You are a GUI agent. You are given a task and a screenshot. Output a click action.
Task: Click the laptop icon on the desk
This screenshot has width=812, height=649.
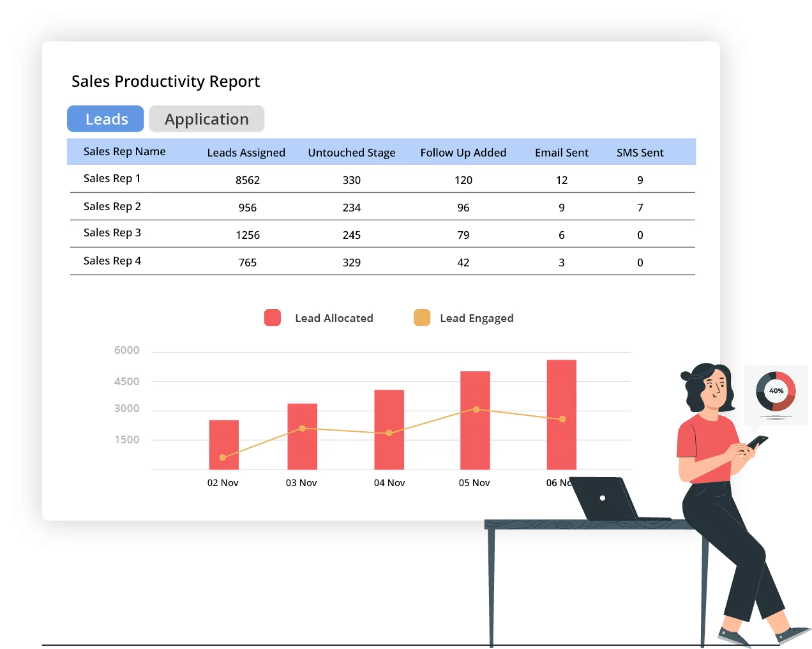coord(603,498)
